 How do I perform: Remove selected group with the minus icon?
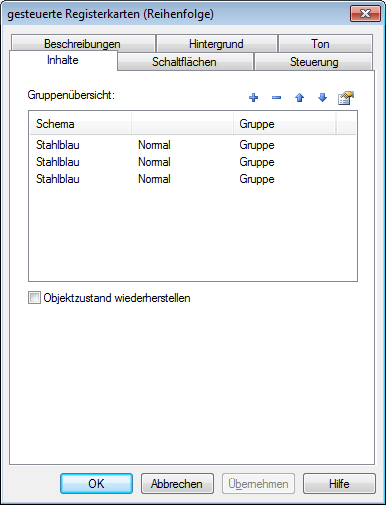pos(276,98)
